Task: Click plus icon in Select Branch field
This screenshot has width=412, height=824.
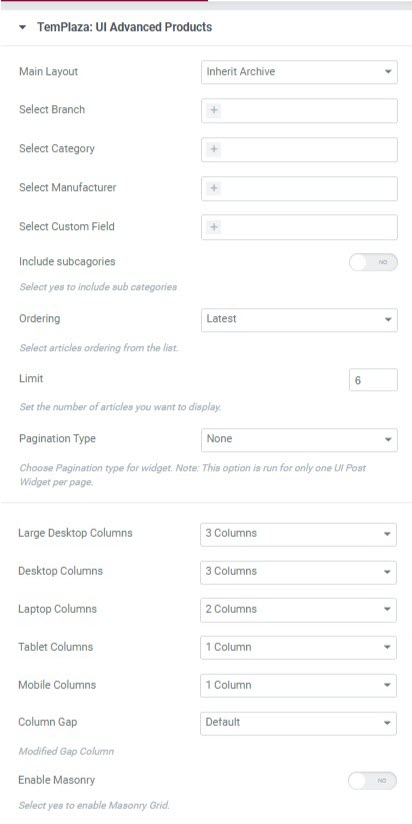Action: [x=214, y=110]
